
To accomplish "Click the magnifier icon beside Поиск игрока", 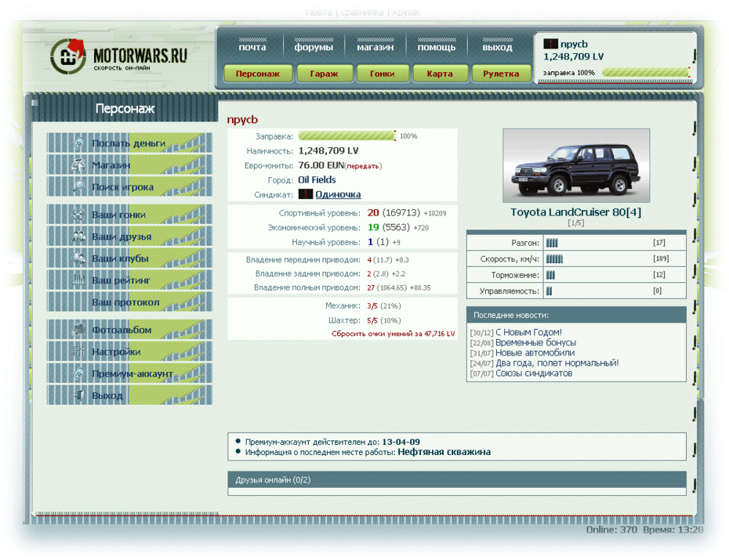I will (78, 186).
